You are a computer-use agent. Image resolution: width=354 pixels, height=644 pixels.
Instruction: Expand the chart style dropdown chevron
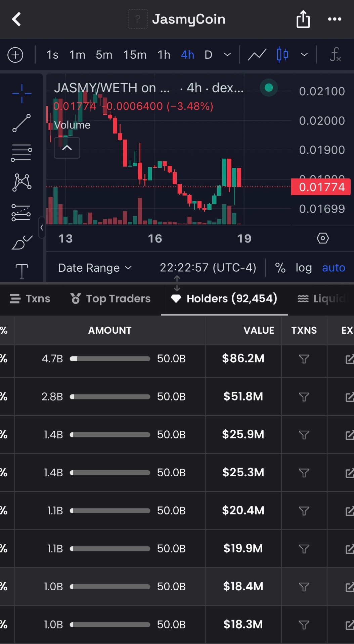[304, 55]
